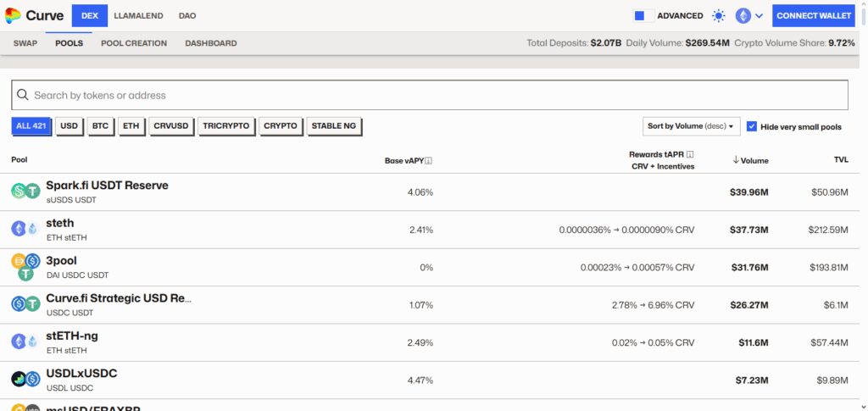The width and height of the screenshot is (868, 411).
Task: Click the Curve logo icon
Action: (x=12, y=15)
